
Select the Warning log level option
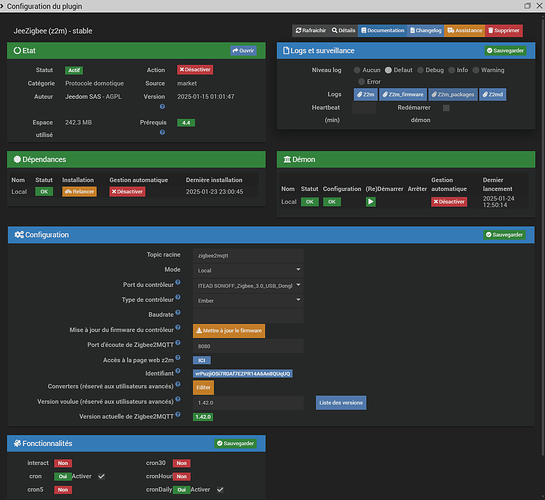(x=476, y=70)
